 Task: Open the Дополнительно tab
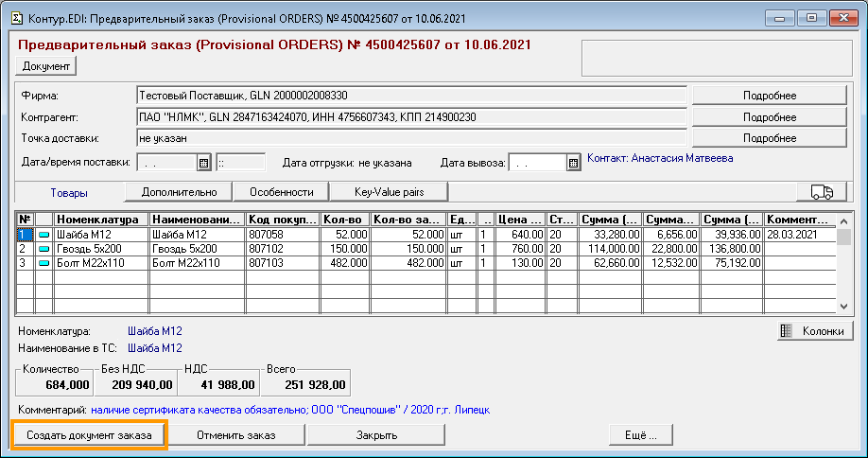[179, 192]
